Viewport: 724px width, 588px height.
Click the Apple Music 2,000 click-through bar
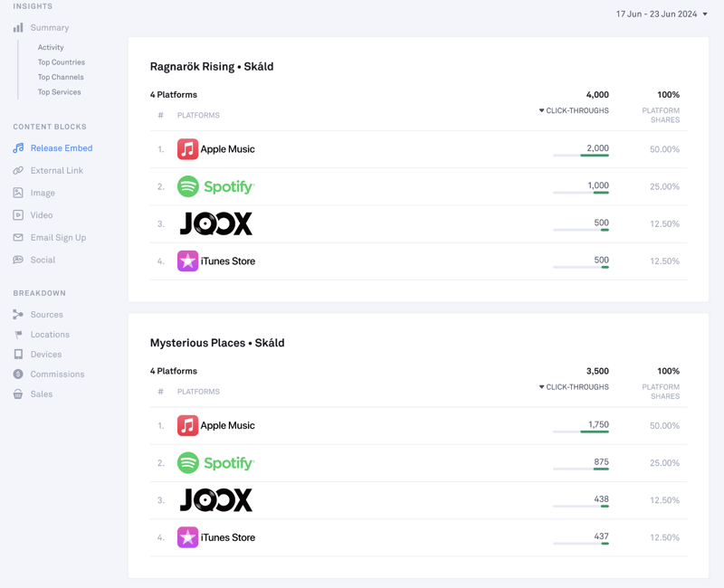coord(581,156)
